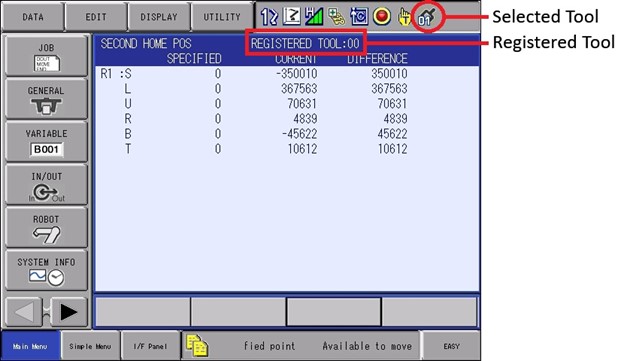Click the selected tool 01 icon
This screenshot has width=624, height=361.
tap(427, 17)
